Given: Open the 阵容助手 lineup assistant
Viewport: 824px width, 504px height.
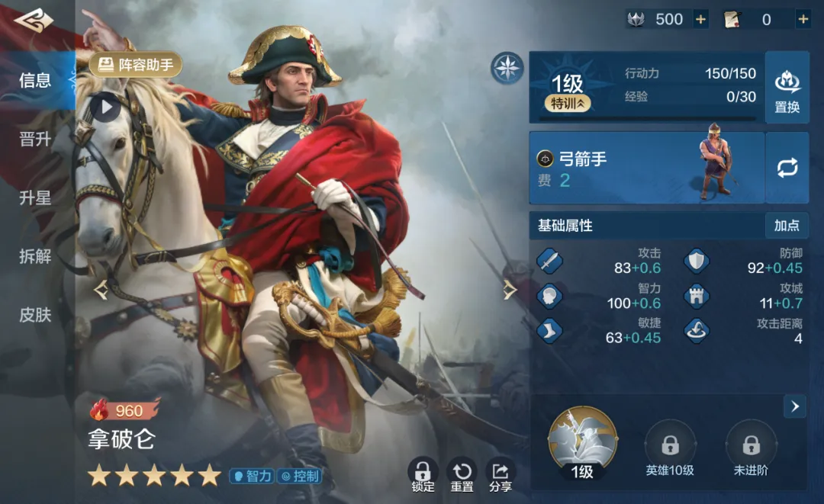Looking at the screenshot, I should pos(136,65).
